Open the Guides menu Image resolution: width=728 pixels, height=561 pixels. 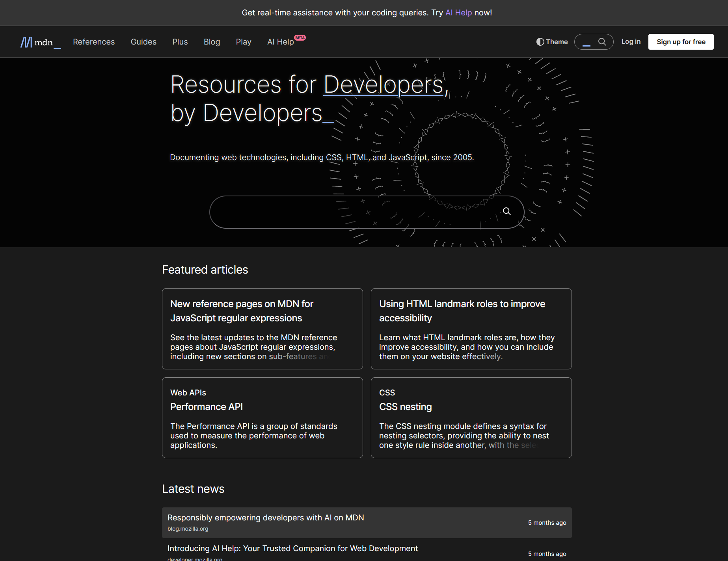point(143,42)
